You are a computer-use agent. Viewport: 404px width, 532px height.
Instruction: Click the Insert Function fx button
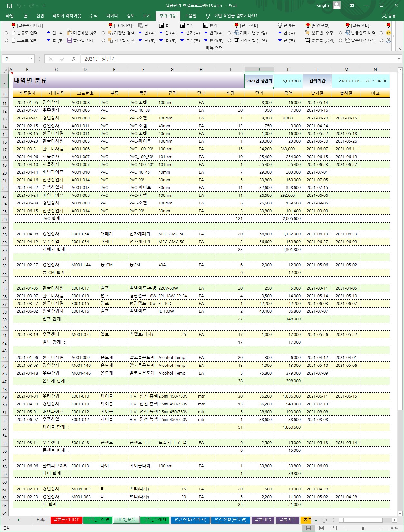click(74, 59)
